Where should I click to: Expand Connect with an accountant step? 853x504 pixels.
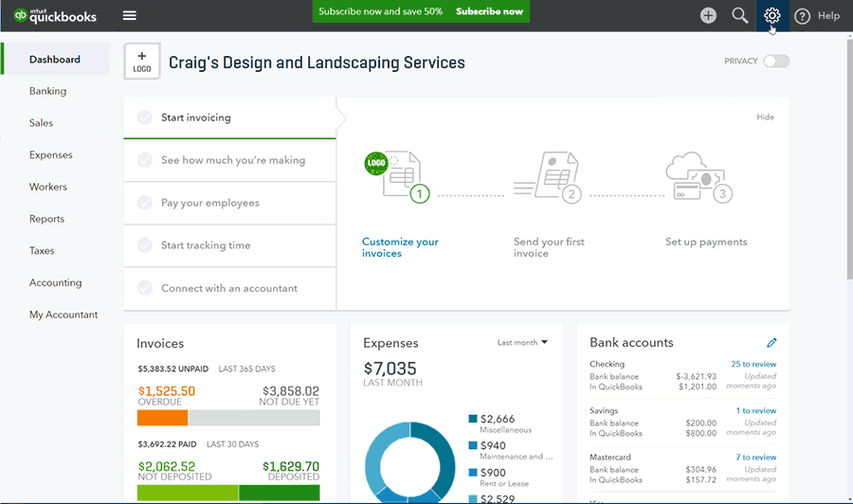pos(228,288)
